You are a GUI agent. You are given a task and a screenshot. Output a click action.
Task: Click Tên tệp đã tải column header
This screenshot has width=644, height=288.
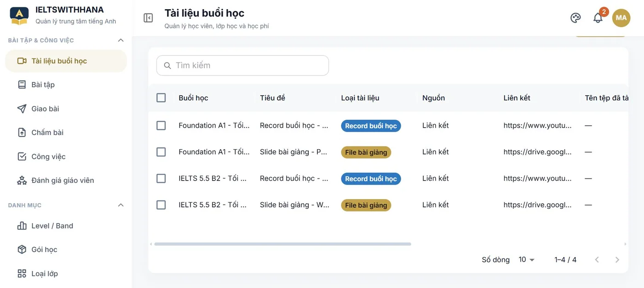click(x=606, y=98)
